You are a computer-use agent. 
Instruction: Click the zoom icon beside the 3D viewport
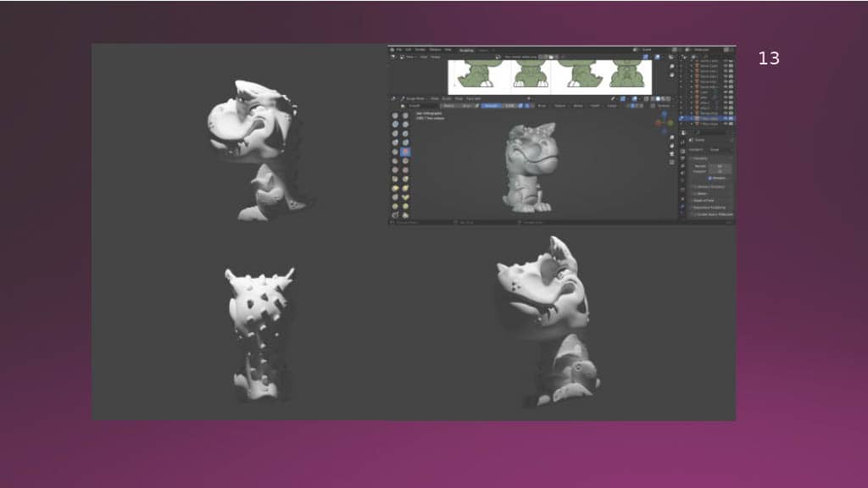pos(672,138)
